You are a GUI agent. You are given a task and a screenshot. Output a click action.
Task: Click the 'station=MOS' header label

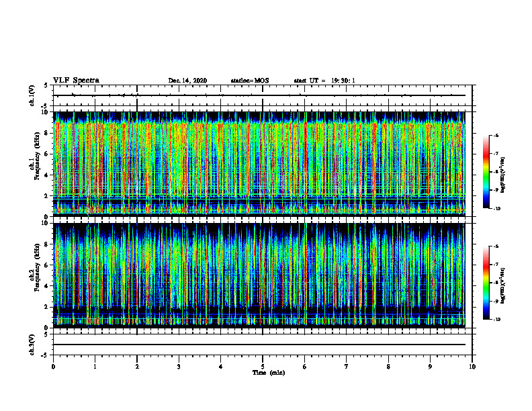pos(250,81)
